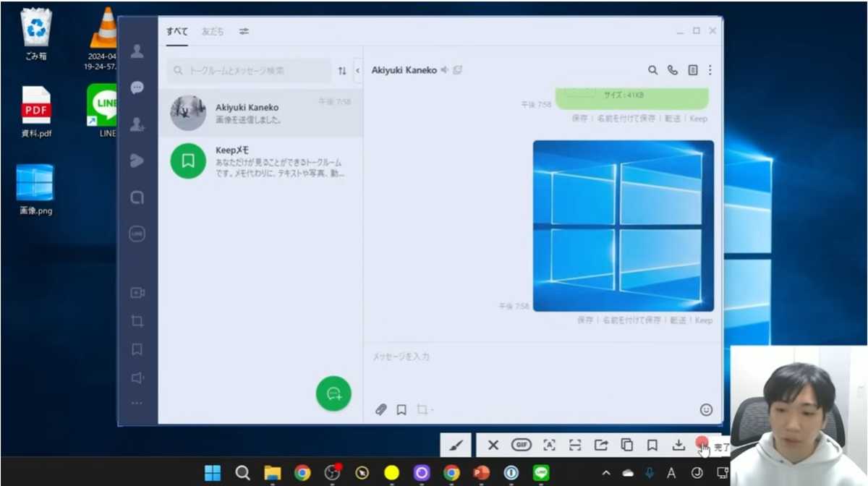Click the paperclip attach file icon
This screenshot has width=868, height=486.
tap(381, 410)
